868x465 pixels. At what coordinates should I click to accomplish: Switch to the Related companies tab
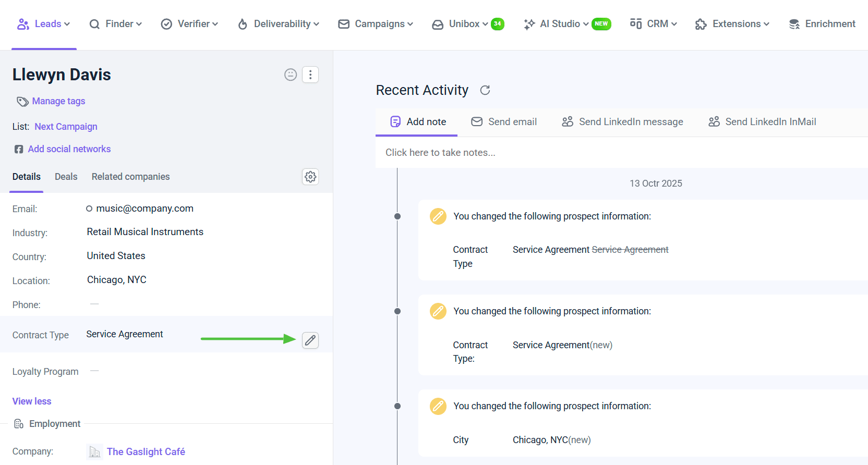tap(130, 177)
